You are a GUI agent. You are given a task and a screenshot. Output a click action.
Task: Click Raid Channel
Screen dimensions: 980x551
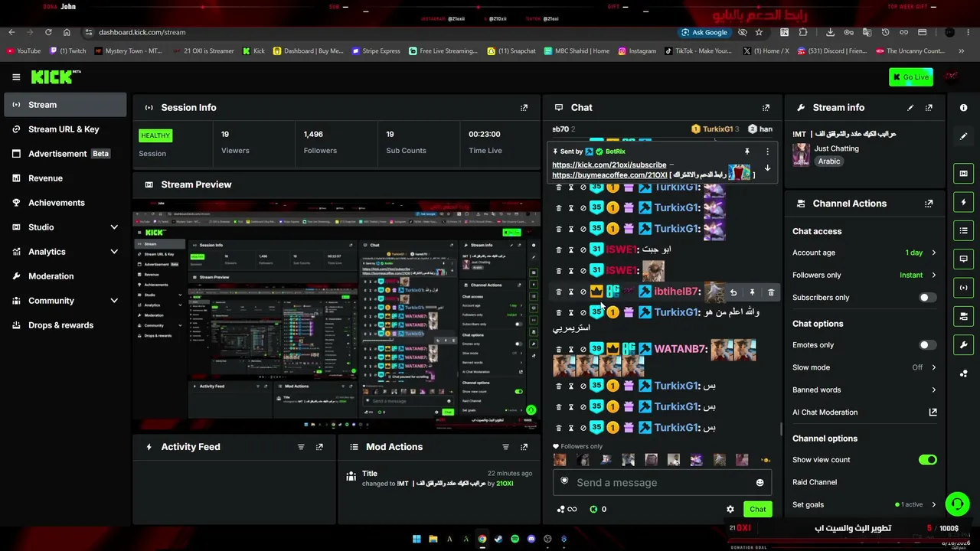click(815, 482)
